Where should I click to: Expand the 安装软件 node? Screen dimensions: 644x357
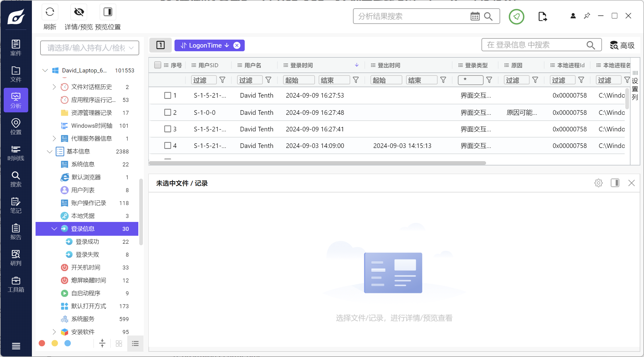tap(54, 332)
